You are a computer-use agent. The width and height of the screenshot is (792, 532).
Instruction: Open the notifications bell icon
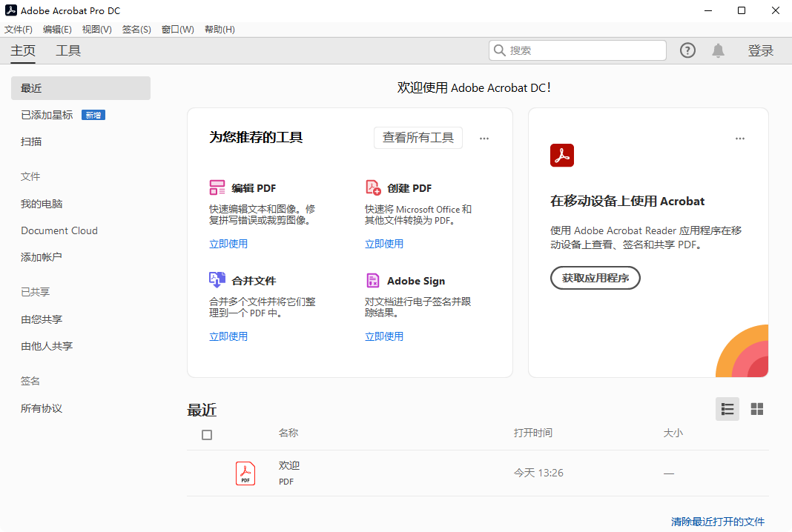[719, 50]
